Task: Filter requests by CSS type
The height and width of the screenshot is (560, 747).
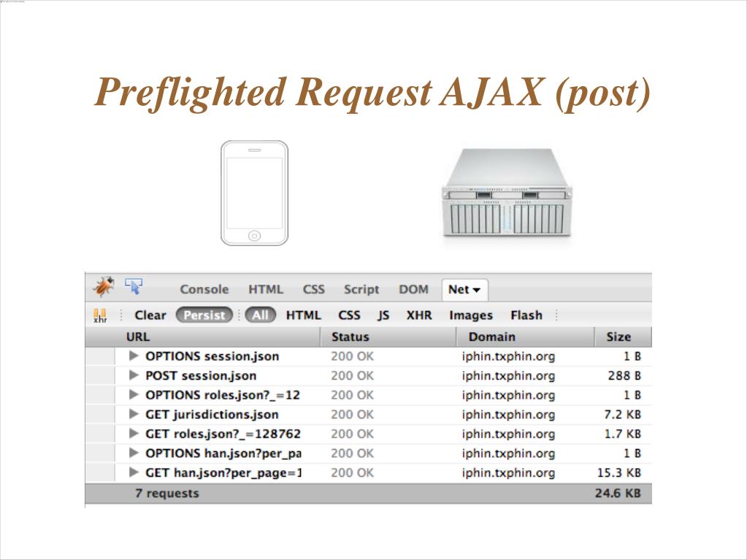Action: click(349, 315)
